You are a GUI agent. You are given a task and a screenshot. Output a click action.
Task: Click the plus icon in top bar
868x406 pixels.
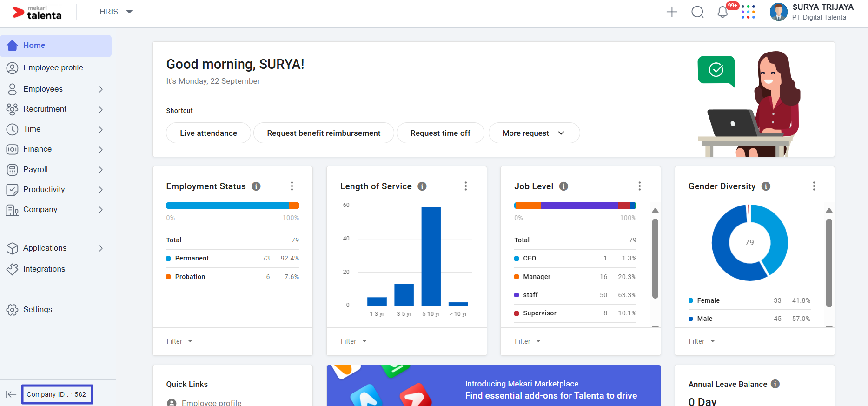(672, 12)
